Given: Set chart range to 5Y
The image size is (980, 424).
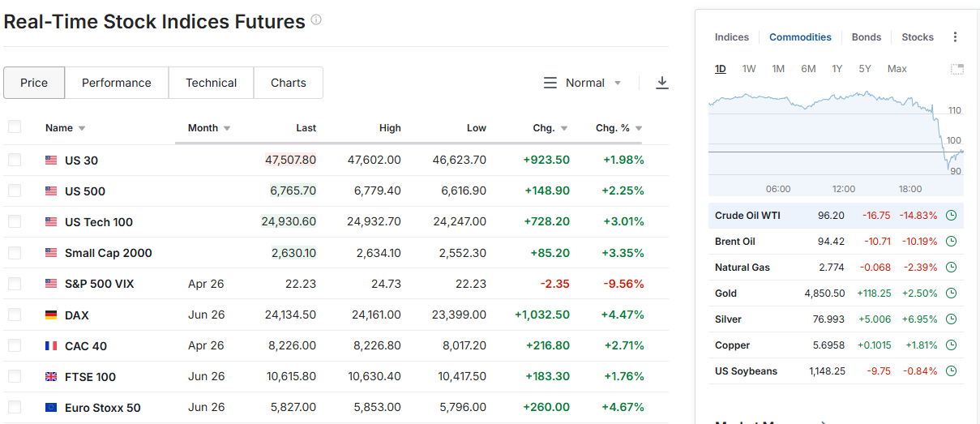Looking at the screenshot, I should 865,69.
